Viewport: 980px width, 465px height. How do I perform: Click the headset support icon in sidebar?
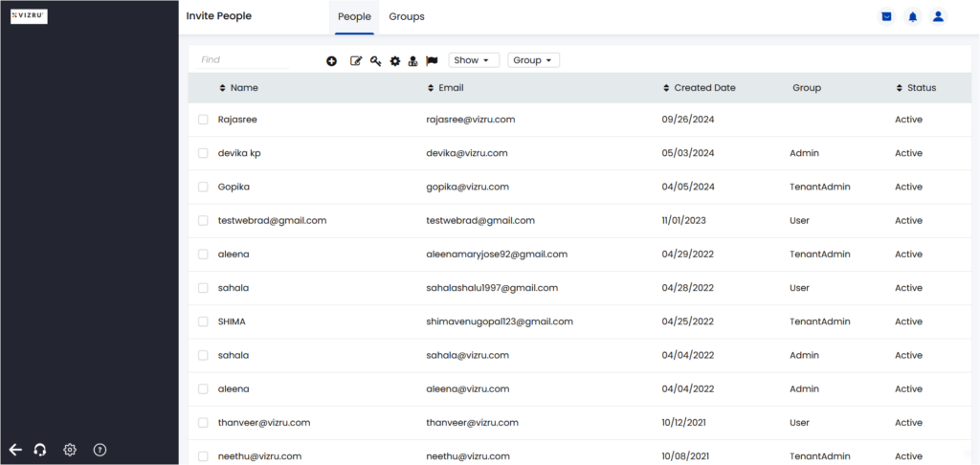[x=40, y=450]
